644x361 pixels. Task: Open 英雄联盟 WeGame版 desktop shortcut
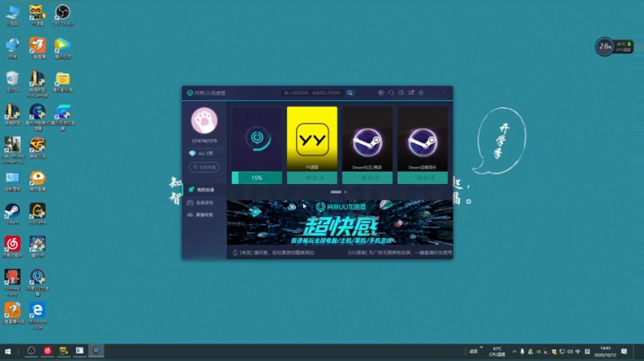[x=38, y=84]
